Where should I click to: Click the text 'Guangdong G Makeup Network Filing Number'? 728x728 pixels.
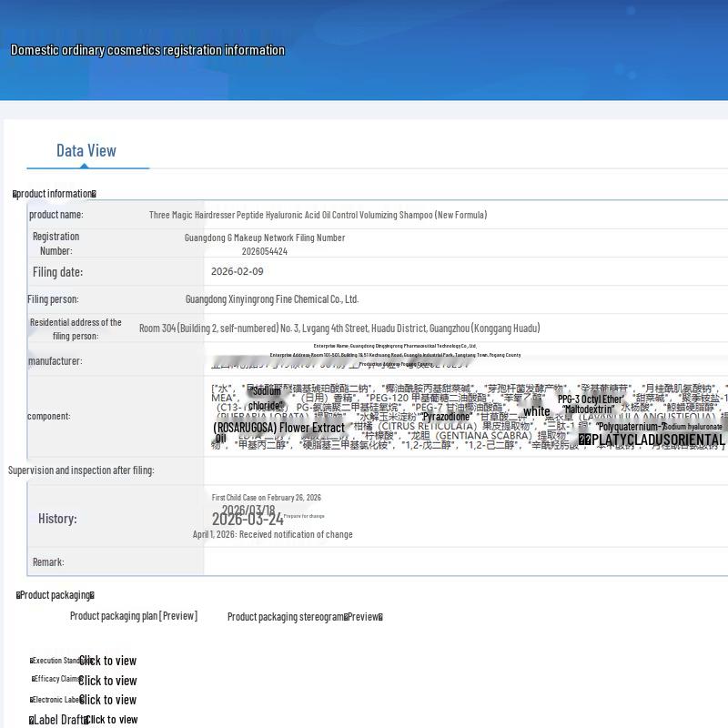[x=265, y=238]
